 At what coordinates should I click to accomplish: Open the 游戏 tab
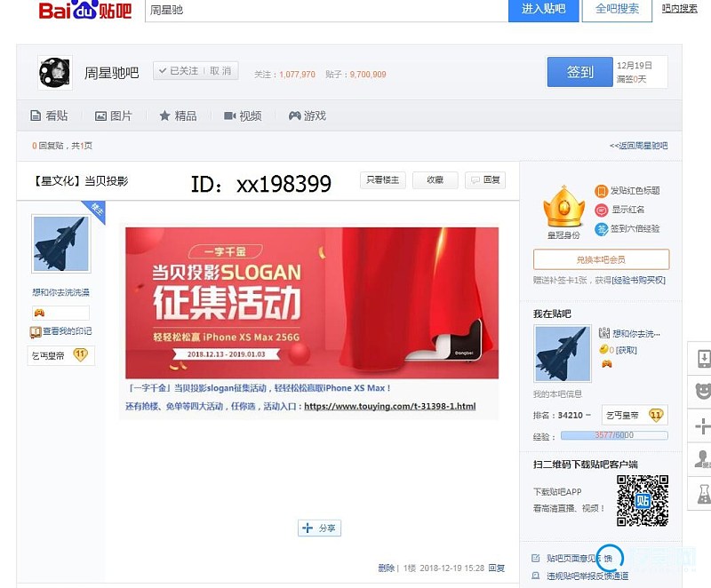tap(308, 116)
